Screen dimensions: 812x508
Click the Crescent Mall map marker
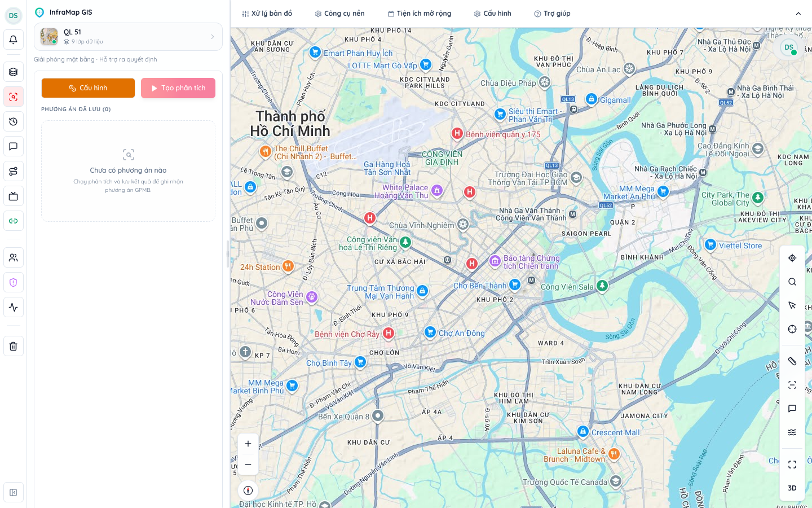click(x=583, y=431)
